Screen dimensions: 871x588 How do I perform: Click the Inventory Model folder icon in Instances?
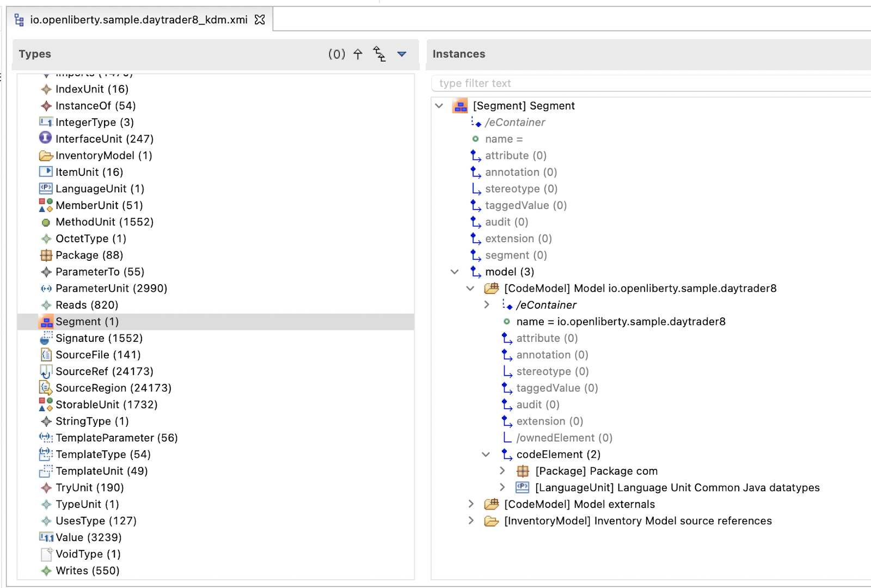(x=492, y=521)
